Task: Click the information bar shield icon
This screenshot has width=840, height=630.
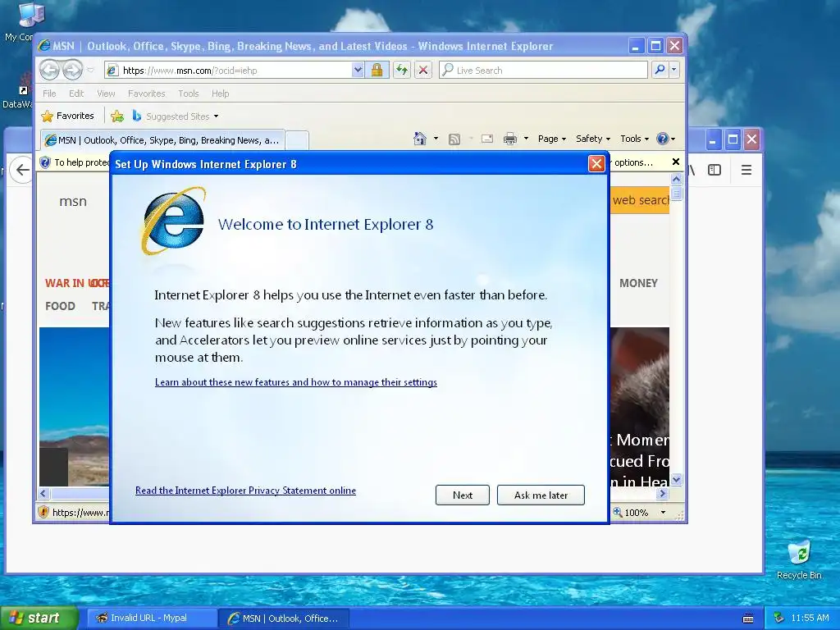Action: point(45,162)
